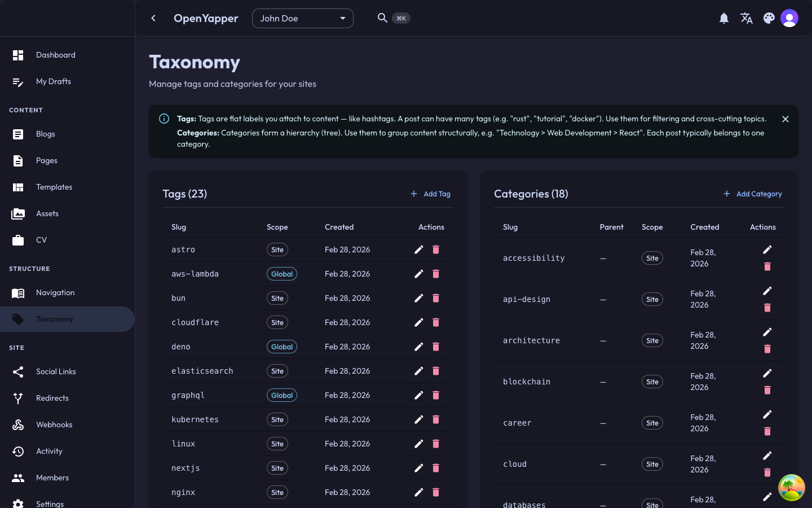Edit the accessibility category

[x=767, y=249]
